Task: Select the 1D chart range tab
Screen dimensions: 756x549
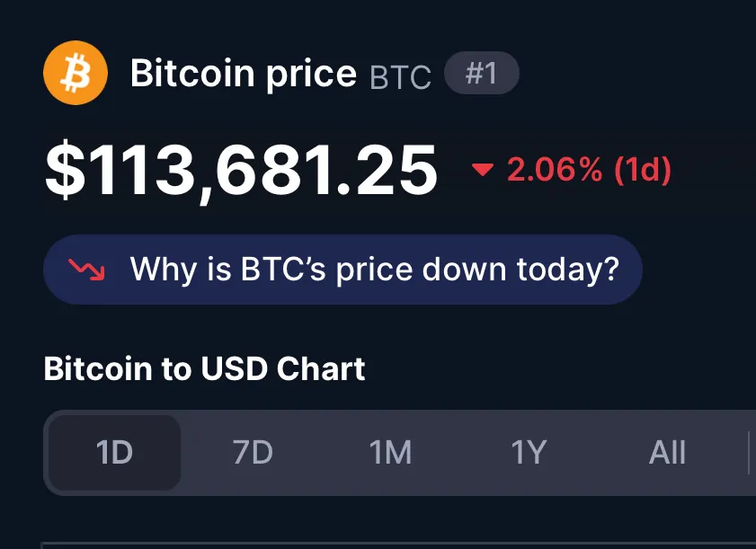Action: (x=115, y=453)
